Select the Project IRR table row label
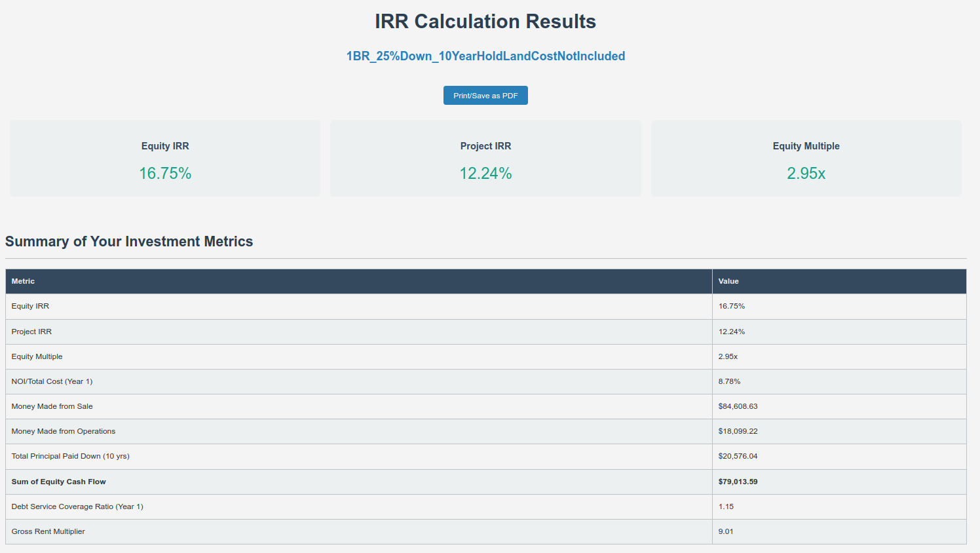980x553 pixels. click(x=31, y=332)
